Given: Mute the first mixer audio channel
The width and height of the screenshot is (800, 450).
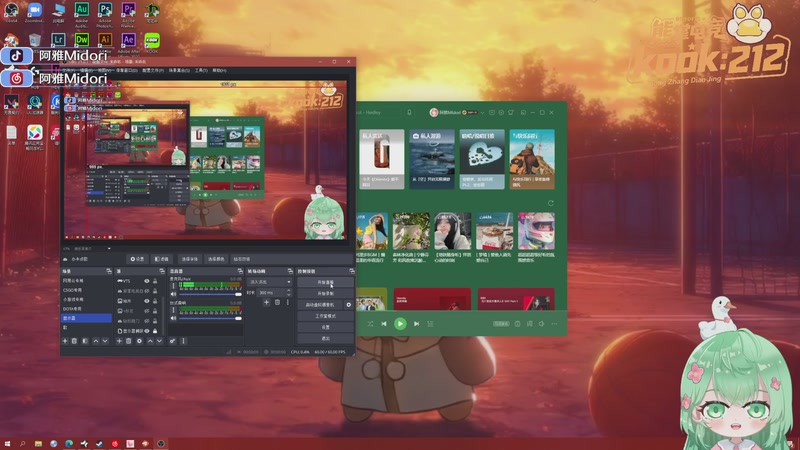Looking at the screenshot, I should tap(173, 294).
